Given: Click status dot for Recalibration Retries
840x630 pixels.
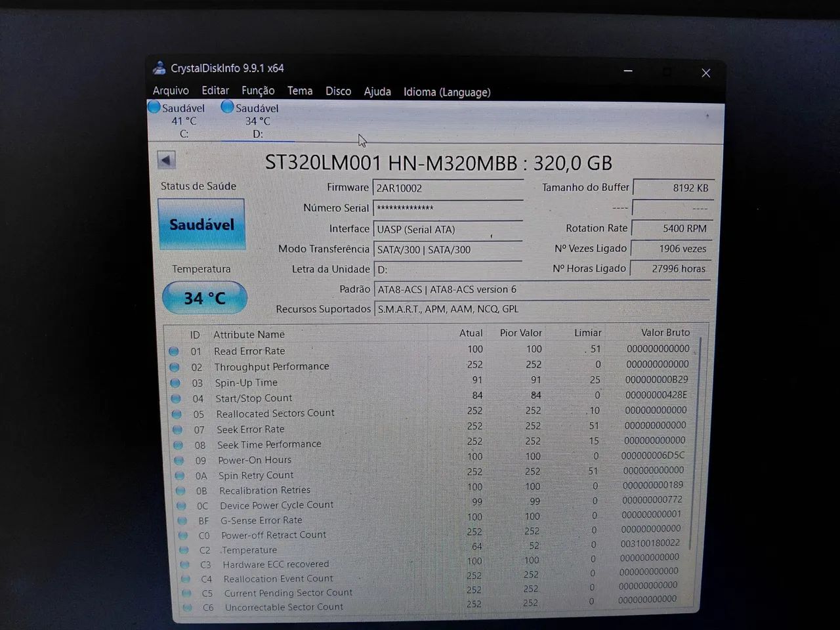Looking at the screenshot, I should 180,491.
